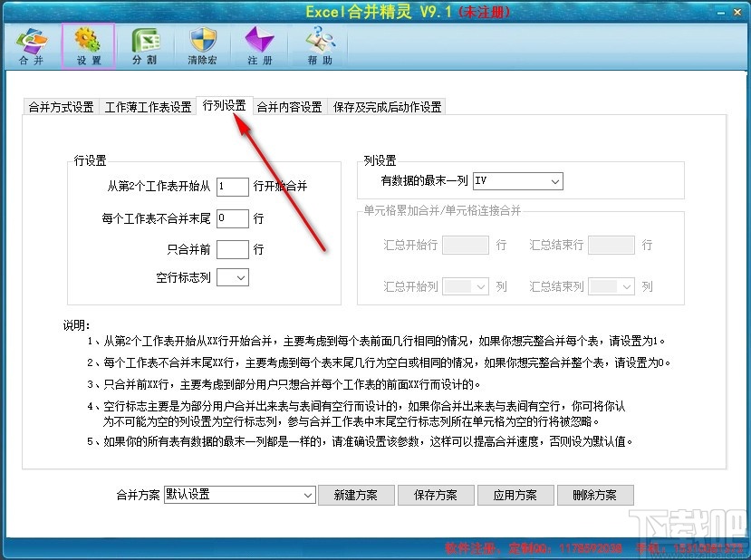
Task: Click the 新建方案 button
Action: pos(356,496)
